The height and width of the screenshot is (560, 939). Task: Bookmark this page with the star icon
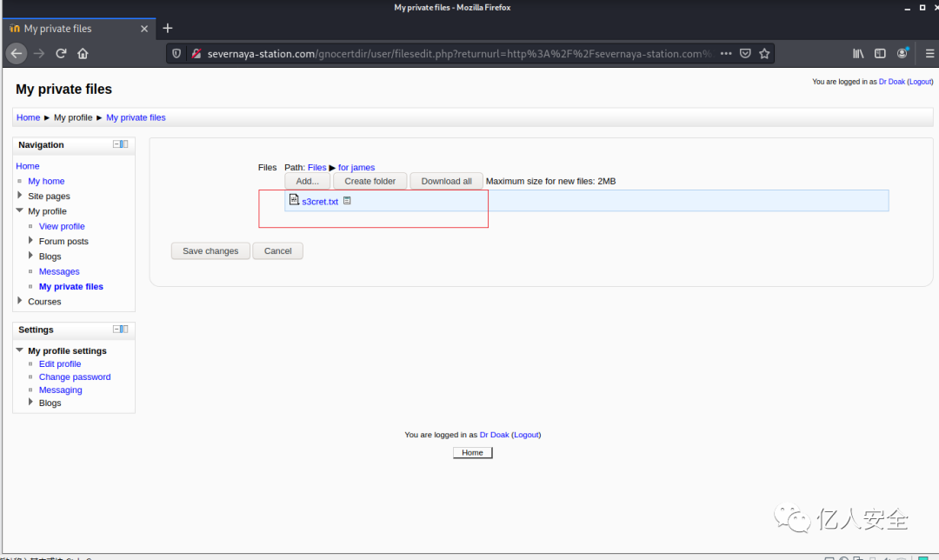(764, 53)
